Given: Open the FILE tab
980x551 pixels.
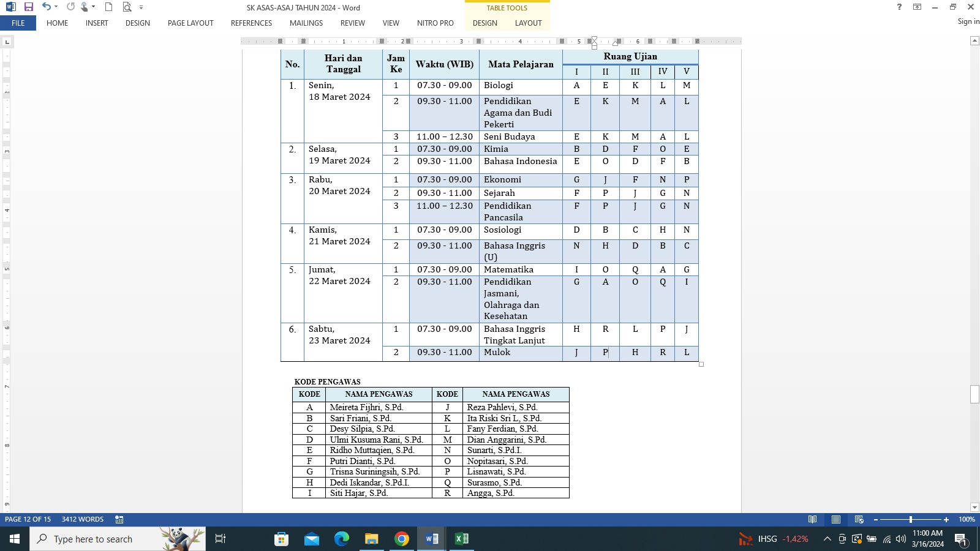Looking at the screenshot, I should click(x=18, y=23).
